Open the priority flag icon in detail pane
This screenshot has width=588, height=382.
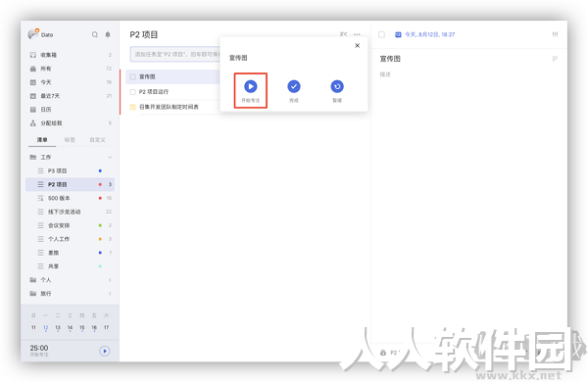(555, 34)
